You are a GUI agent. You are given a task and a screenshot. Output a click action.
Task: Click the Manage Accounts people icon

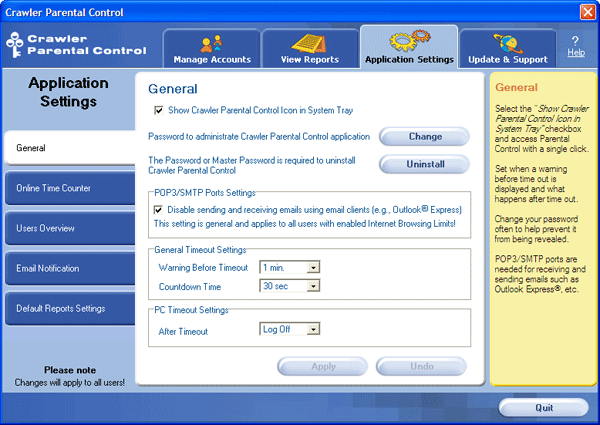click(x=212, y=44)
